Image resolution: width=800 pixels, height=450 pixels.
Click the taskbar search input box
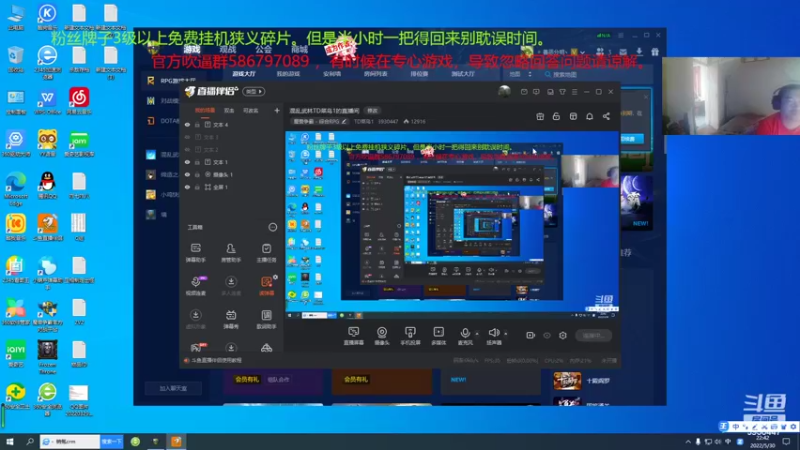click(70, 441)
